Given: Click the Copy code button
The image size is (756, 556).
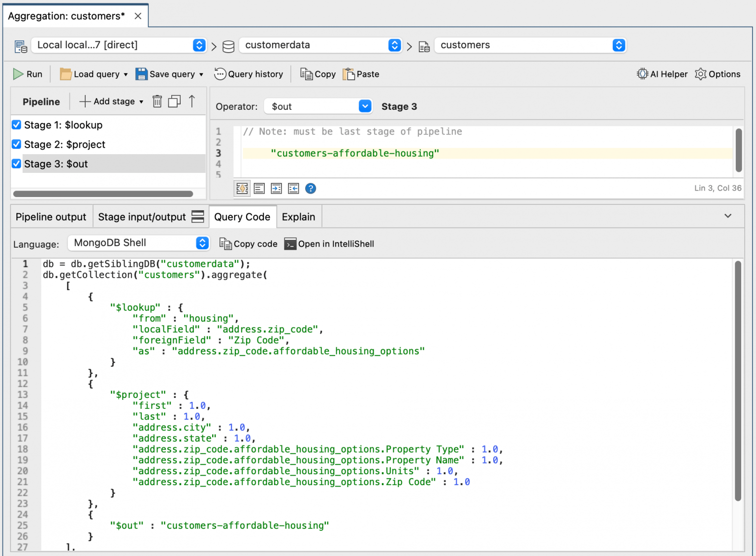Looking at the screenshot, I should click(x=249, y=244).
